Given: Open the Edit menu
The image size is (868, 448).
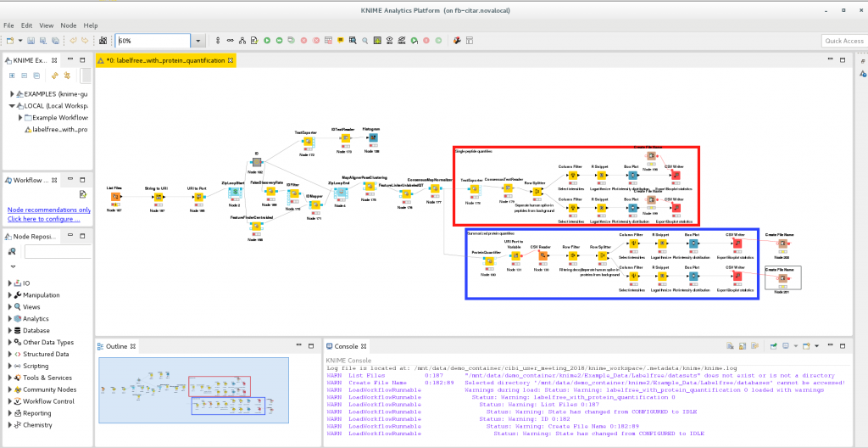Looking at the screenshot, I should (x=26, y=25).
